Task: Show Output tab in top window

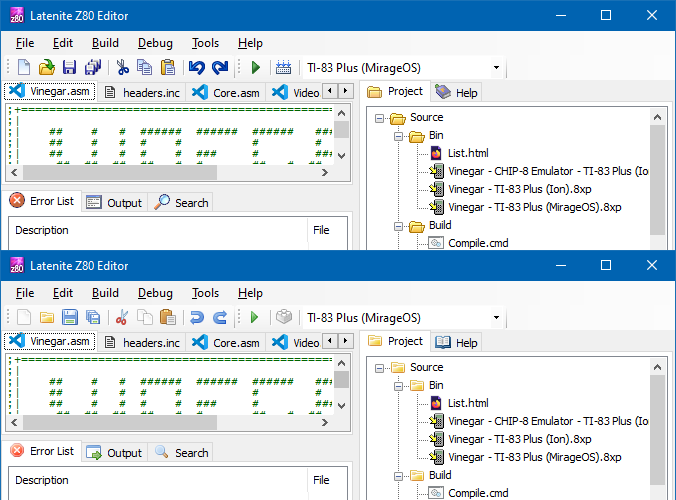Action: point(114,203)
